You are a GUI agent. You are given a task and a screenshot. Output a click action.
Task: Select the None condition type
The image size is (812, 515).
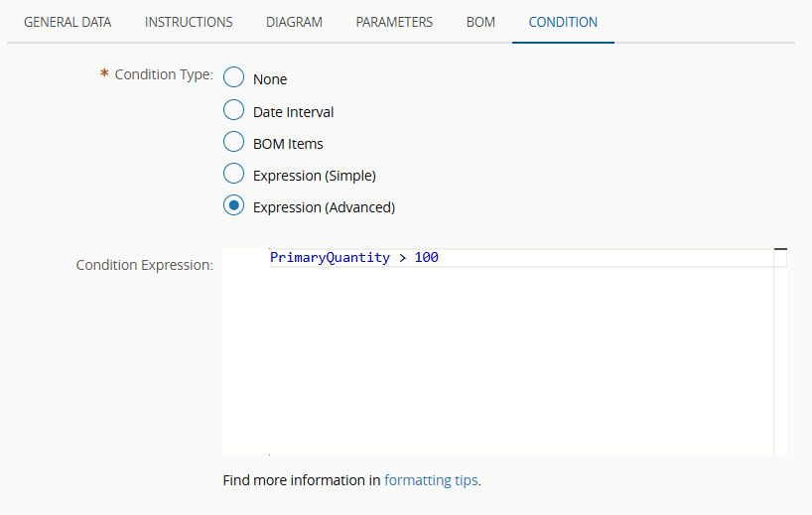click(234, 78)
